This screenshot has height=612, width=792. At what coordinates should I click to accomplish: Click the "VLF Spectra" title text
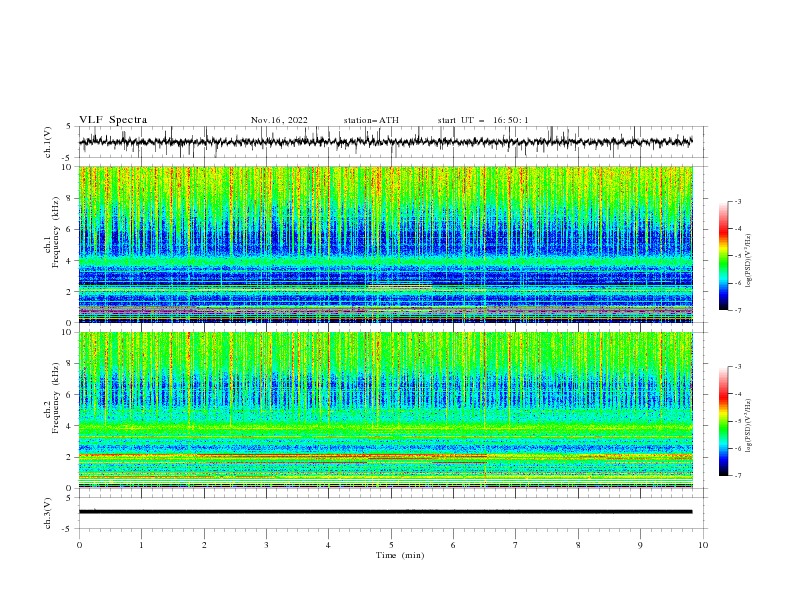coord(113,120)
